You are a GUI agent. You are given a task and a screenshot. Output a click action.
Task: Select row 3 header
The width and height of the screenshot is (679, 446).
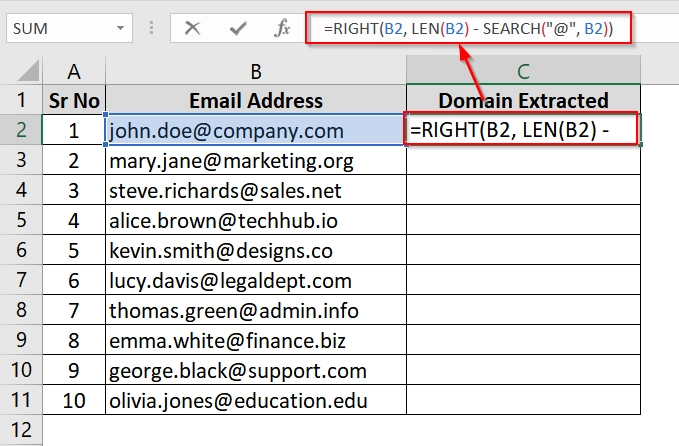21,160
